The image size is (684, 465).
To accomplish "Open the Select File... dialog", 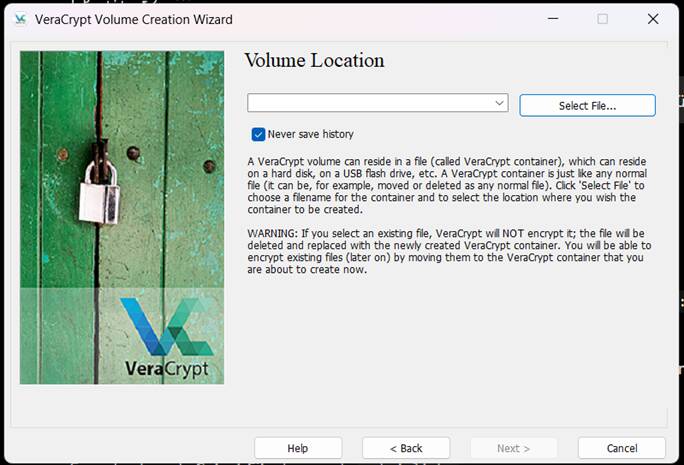I will pyautogui.click(x=587, y=106).
